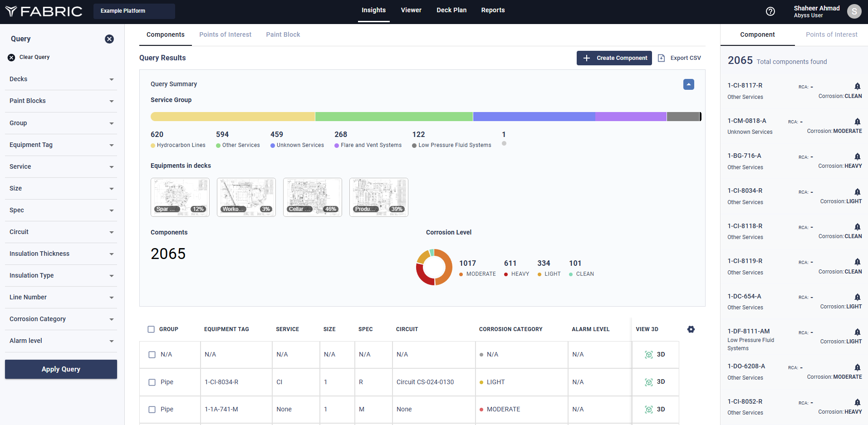Close the Query panel with X icon
The height and width of the screenshot is (425, 868).
pyautogui.click(x=109, y=39)
